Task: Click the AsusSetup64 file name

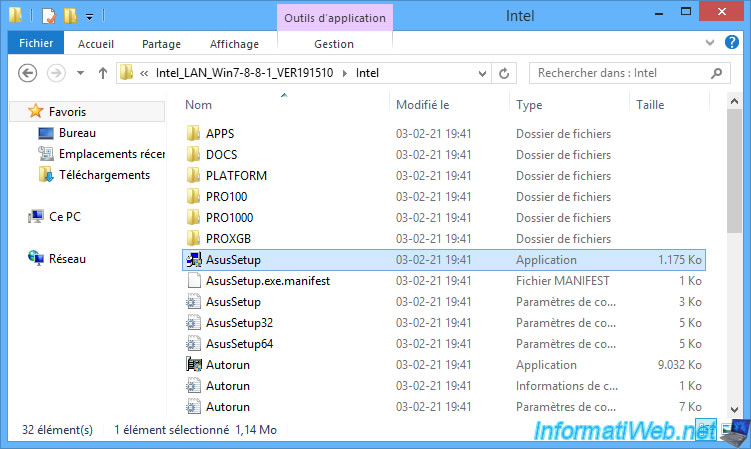Action: point(239,344)
